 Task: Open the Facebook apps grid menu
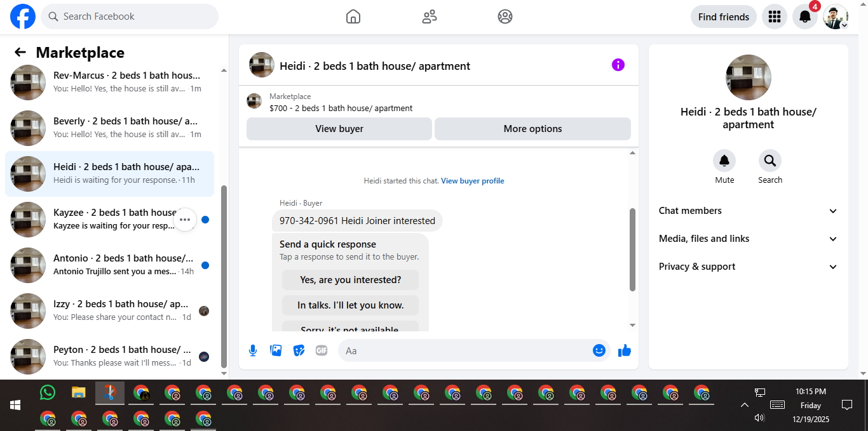tap(775, 17)
